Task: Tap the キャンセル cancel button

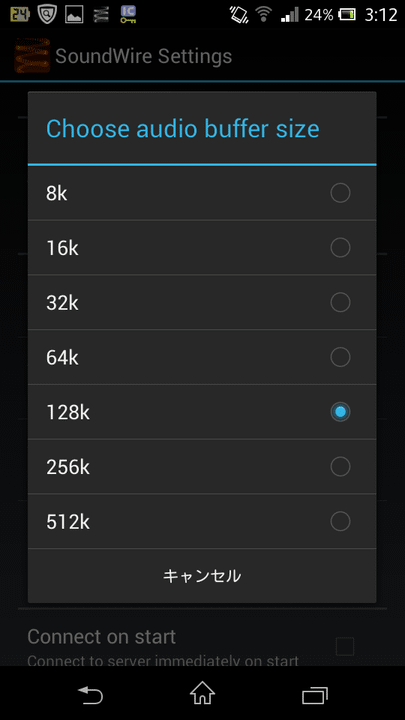Action: point(202,576)
